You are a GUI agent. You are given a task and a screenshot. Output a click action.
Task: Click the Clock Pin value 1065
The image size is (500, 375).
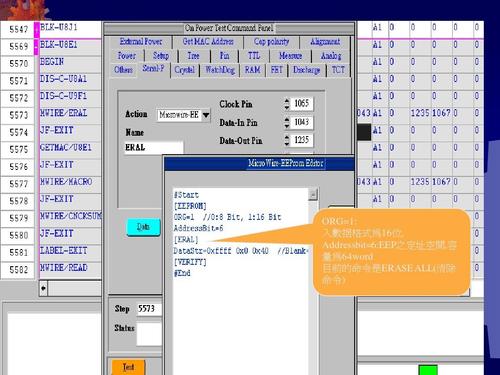302,103
